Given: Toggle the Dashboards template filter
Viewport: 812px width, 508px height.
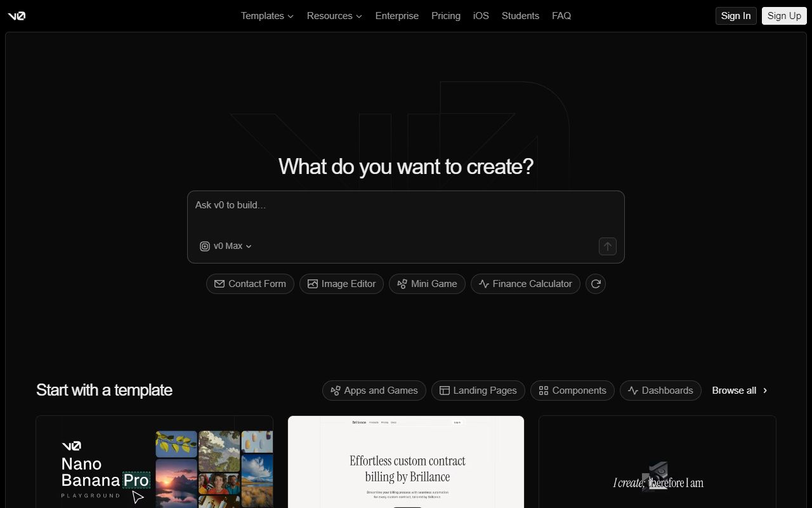Looking at the screenshot, I should [660, 391].
